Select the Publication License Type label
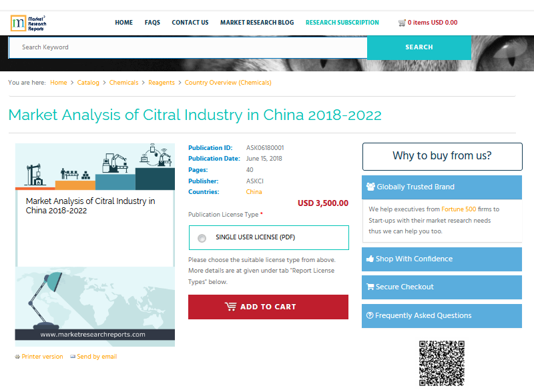This screenshot has height=392, width=534. tap(224, 215)
